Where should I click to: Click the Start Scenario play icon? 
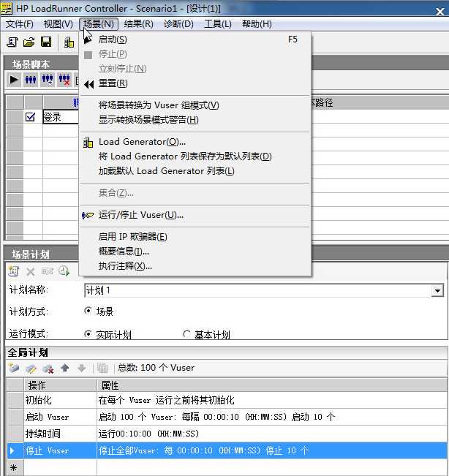[14, 80]
